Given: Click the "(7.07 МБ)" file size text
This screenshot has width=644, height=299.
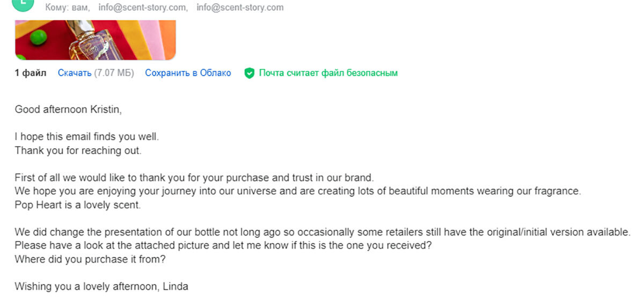Looking at the screenshot, I should [114, 73].
